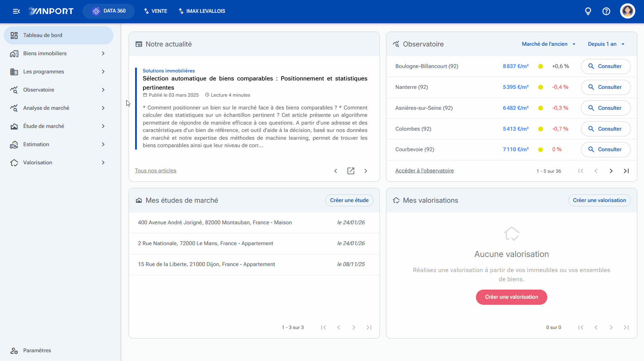The height and width of the screenshot is (361, 644).
Task: Consult Nanterre observatory data
Action: 606,87
